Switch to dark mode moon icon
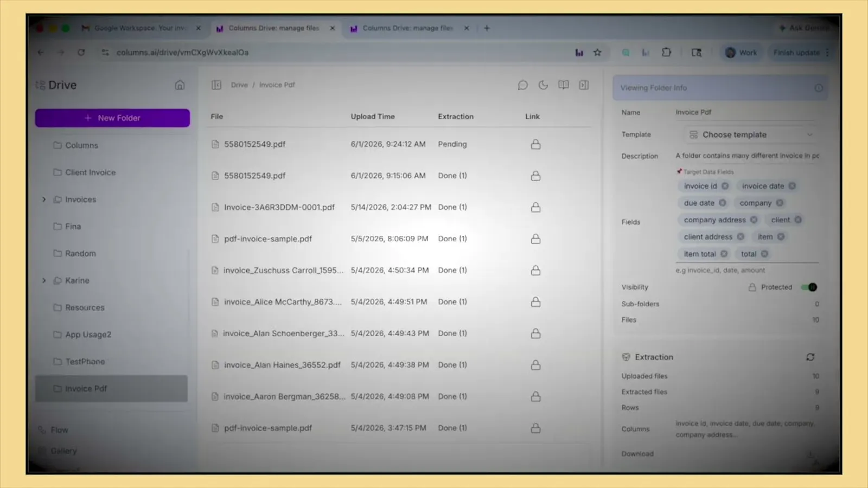The height and width of the screenshot is (488, 868). coord(543,85)
